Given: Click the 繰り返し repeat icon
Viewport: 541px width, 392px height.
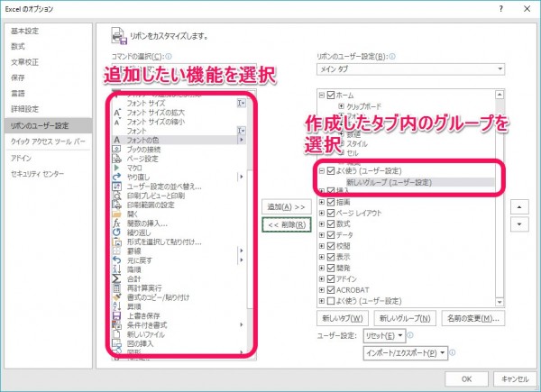Looking at the screenshot, I should coord(117,232).
